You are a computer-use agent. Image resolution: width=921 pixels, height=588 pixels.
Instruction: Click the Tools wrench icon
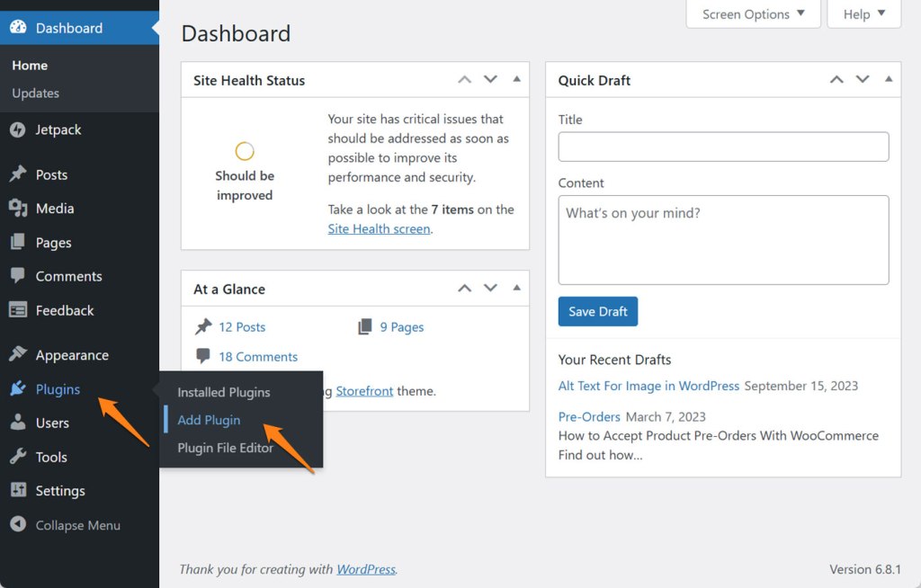(18, 457)
